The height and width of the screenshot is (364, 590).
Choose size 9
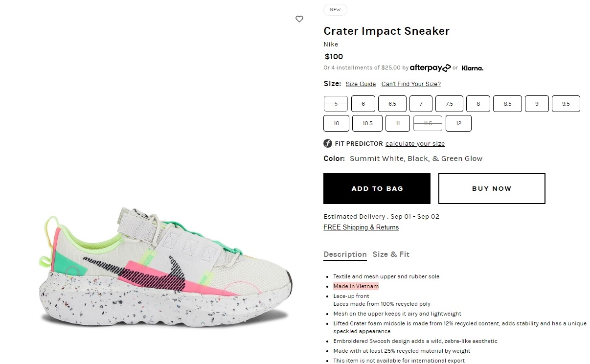coord(537,104)
